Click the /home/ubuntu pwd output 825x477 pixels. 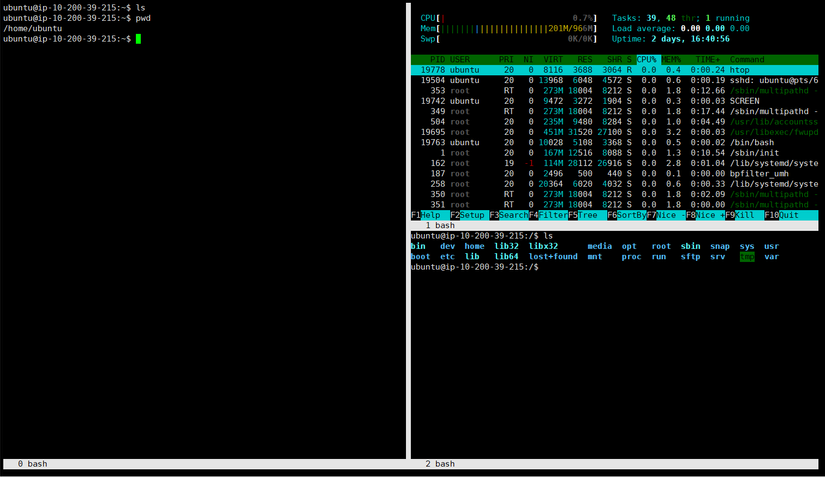coord(32,28)
